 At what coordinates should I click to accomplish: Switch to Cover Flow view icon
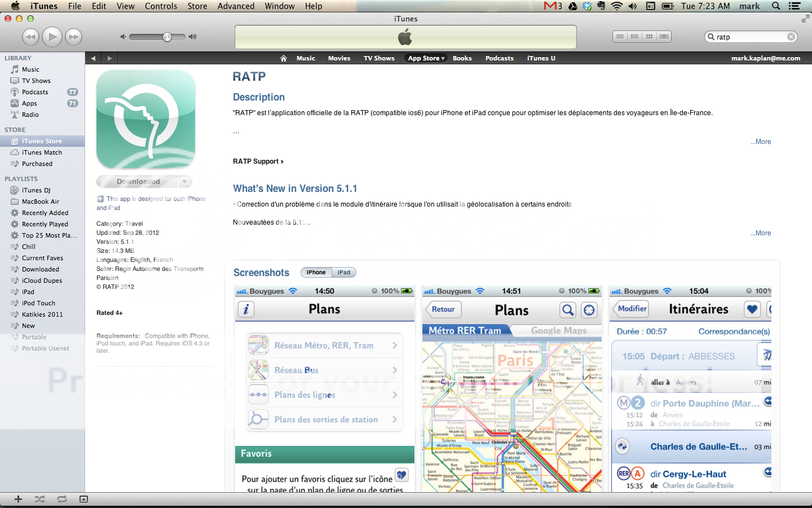[664, 37]
